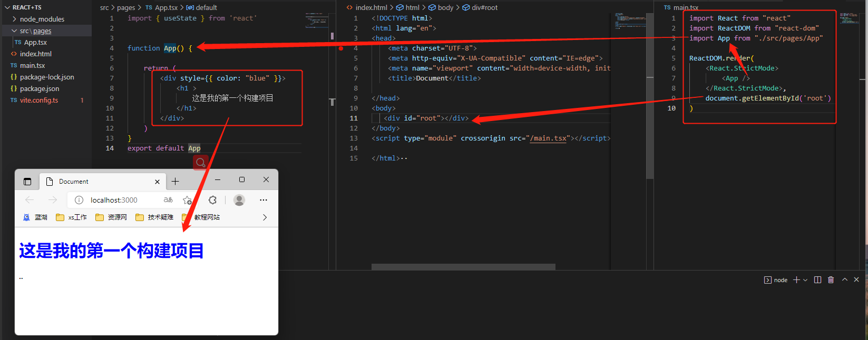Click the index.html vertical scrollbar
Screen dimensions: 868x340
point(650,96)
